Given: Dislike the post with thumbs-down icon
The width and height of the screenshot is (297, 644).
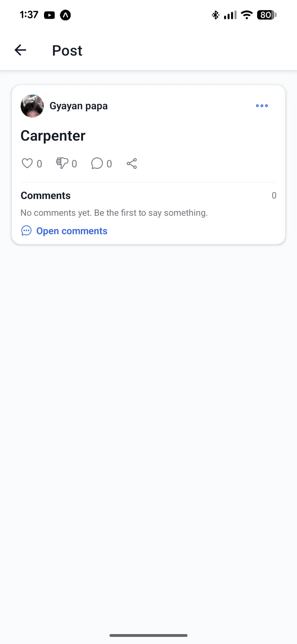Looking at the screenshot, I should pyautogui.click(x=62, y=163).
